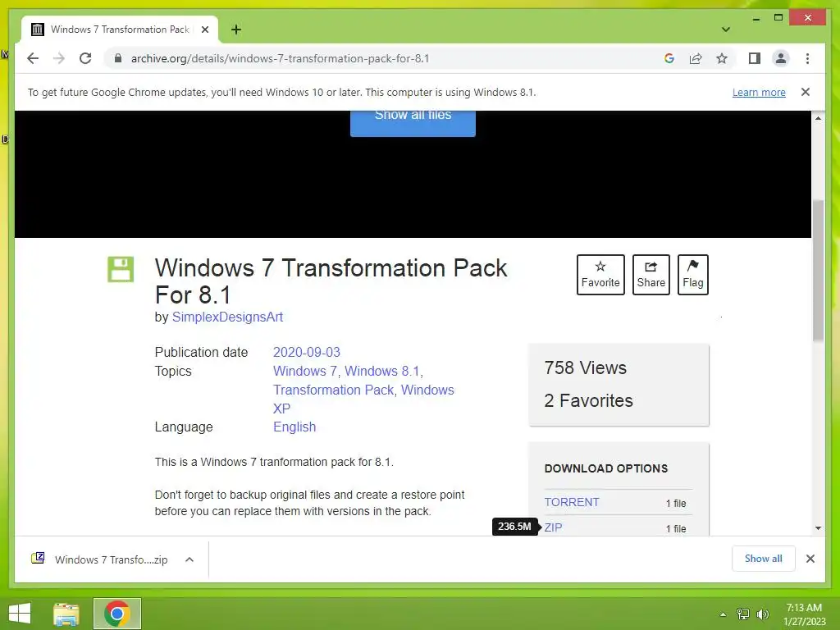Expand the download item options chevron
The height and width of the screenshot is (630, 840).
[189, 559]
